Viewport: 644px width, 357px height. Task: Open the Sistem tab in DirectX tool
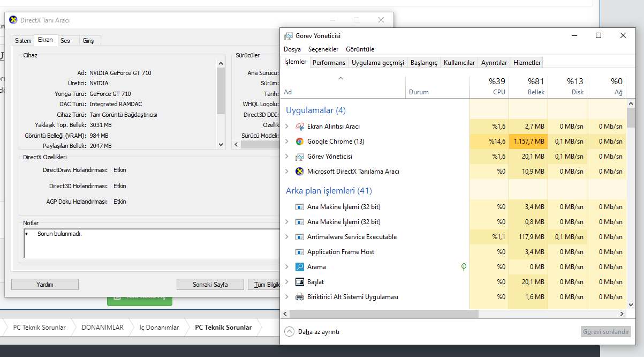23,41
